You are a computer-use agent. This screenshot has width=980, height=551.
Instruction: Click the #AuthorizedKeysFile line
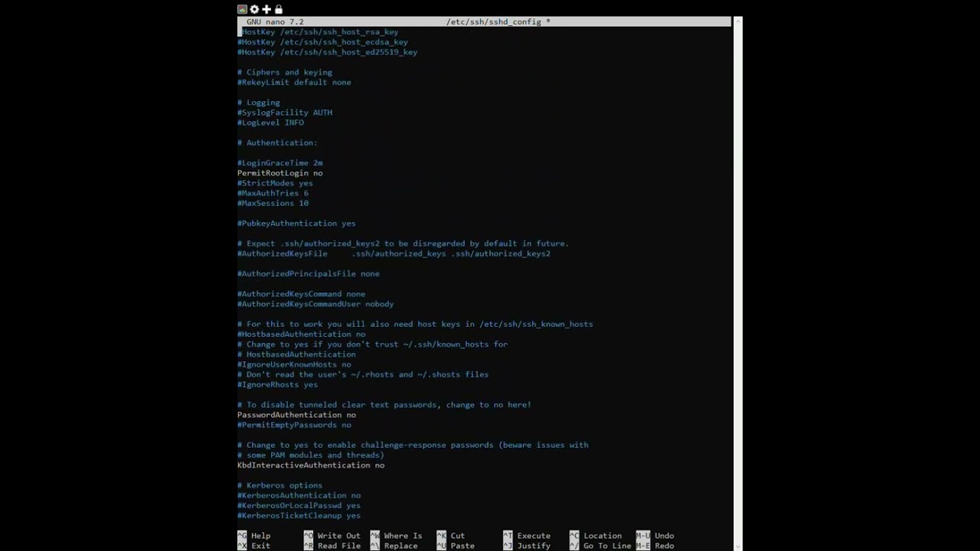pyautogui.click(x=394, y=253)
